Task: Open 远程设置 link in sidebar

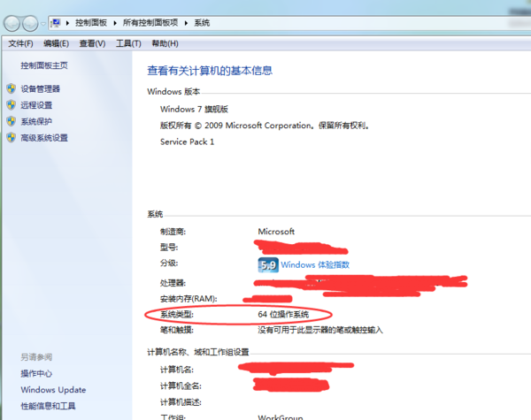Action: click(36, 105)
